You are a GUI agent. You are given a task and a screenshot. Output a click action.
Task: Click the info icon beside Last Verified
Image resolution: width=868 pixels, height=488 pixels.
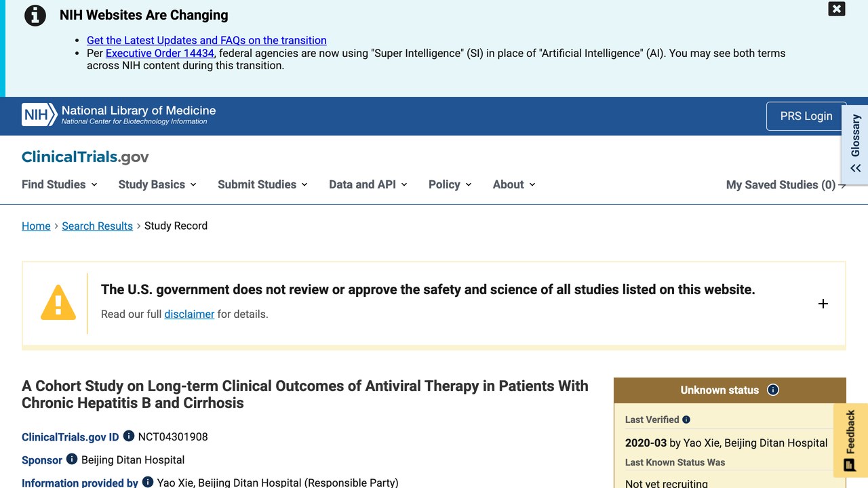pos(686,420)
